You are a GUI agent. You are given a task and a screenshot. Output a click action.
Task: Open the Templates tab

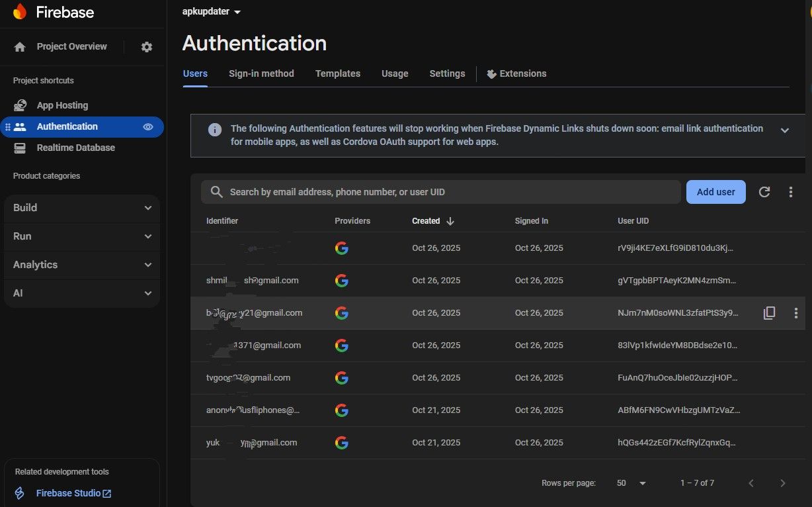tap(337, 73)
